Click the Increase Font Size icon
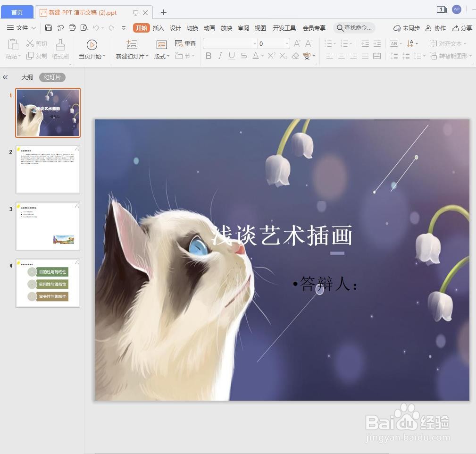476x454 pixels. (x=297, y=43)
